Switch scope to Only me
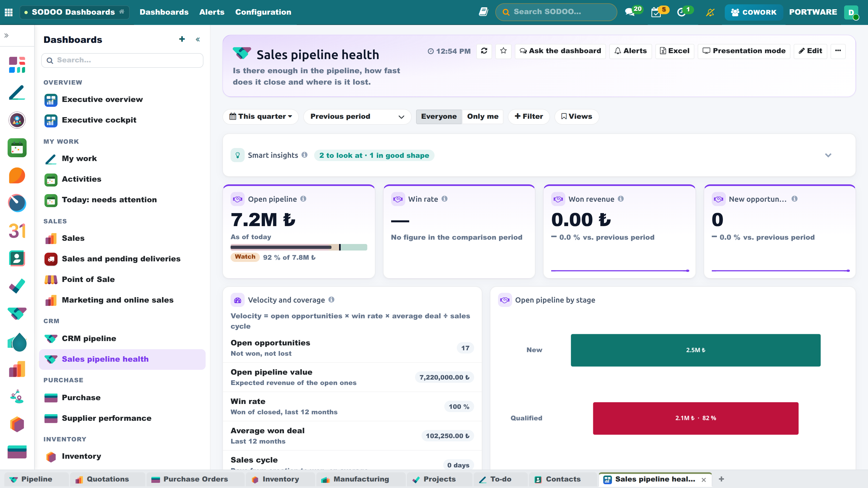Image resolution: width=868 pixels, height=488 pixels. coord(483,117)
